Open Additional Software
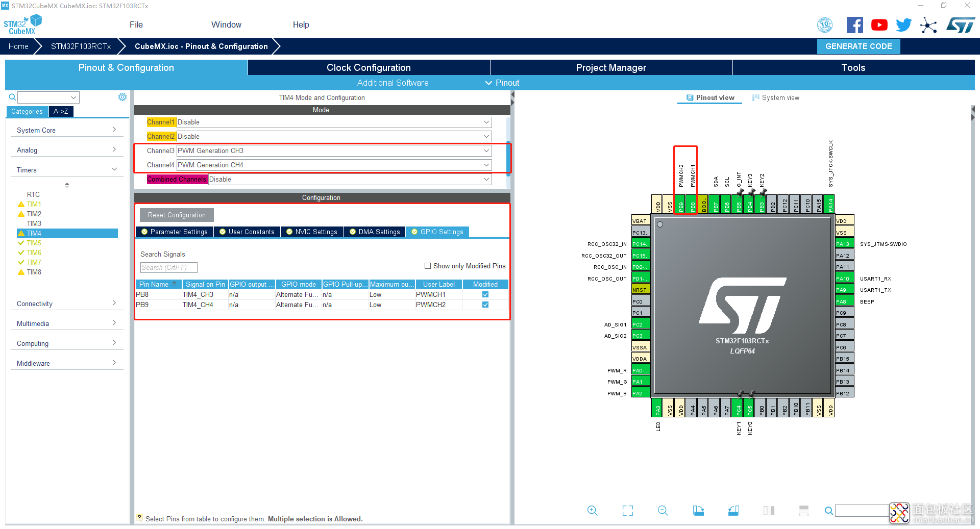 click(393, 83)
